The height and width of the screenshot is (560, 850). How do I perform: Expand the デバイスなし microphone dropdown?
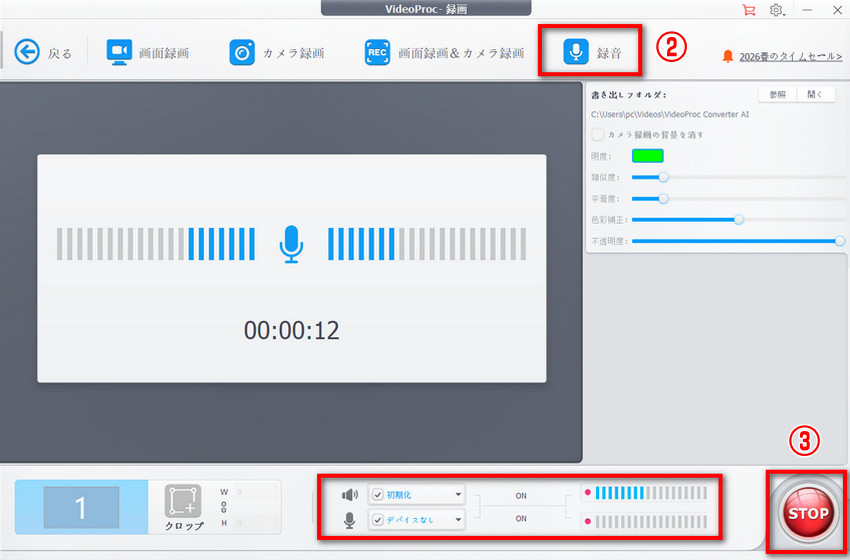click(458, 520)
